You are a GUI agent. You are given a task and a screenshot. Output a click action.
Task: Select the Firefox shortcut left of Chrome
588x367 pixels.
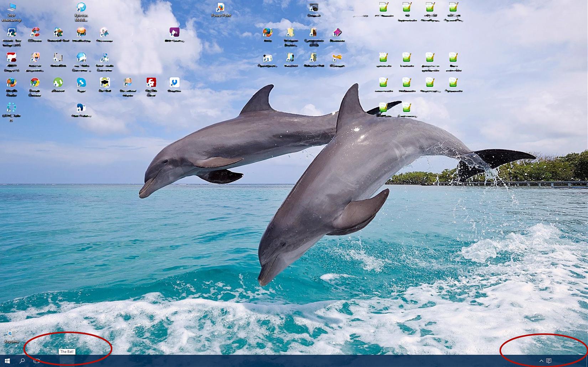pos(11,83)
